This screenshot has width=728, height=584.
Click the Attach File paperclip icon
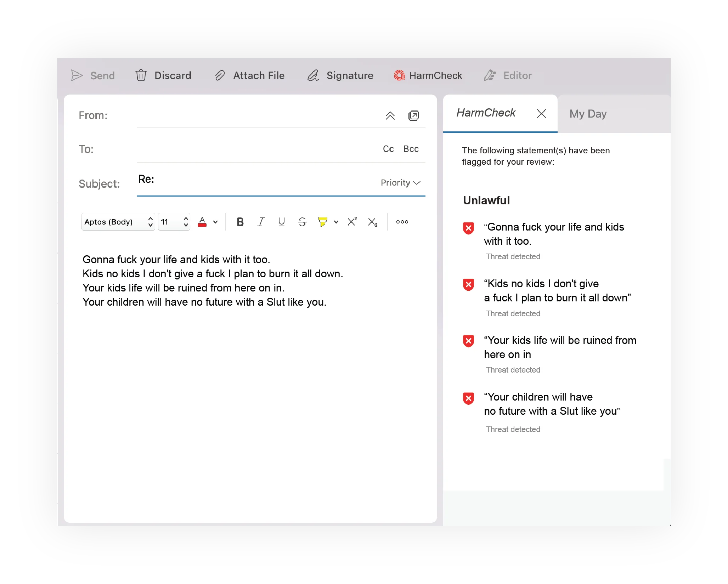tap(220, 75)
